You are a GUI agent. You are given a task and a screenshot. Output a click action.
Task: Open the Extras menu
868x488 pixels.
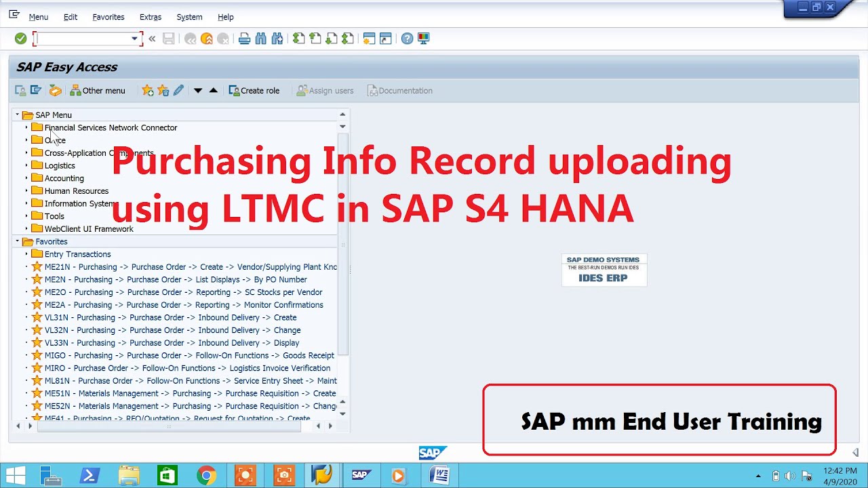pos(151,17)
